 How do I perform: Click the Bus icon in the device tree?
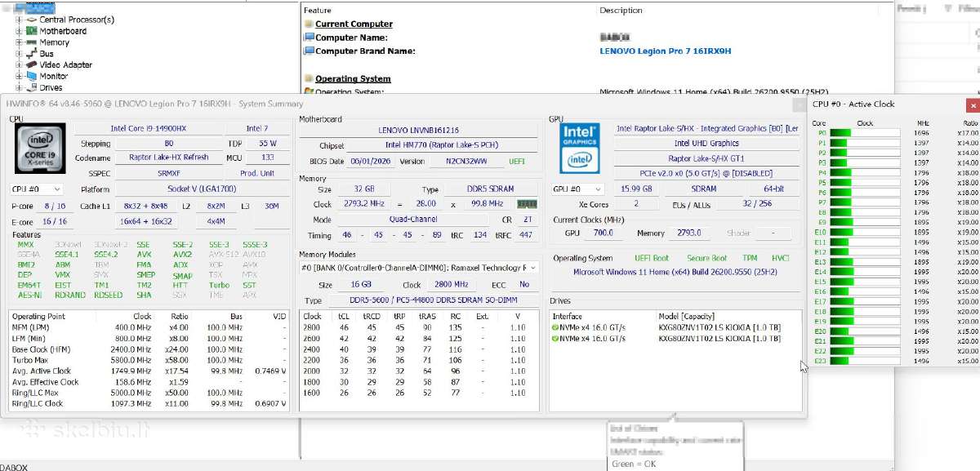(32, 54)
